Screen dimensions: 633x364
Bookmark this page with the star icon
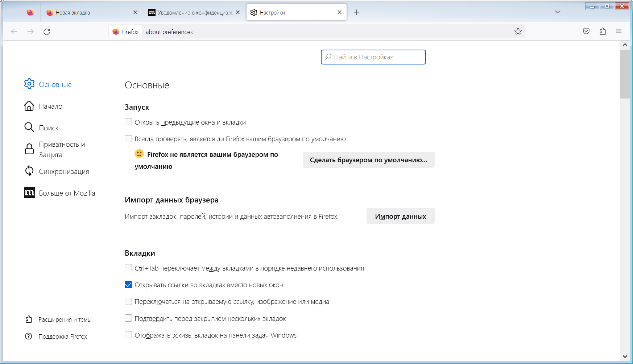click(x=518, y=32)
